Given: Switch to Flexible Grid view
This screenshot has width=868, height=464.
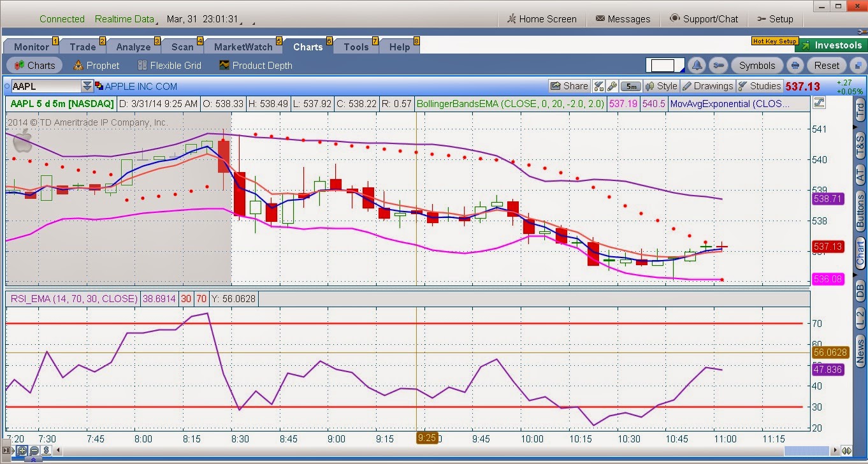Looking at the screenshot, I should point(170,65).
